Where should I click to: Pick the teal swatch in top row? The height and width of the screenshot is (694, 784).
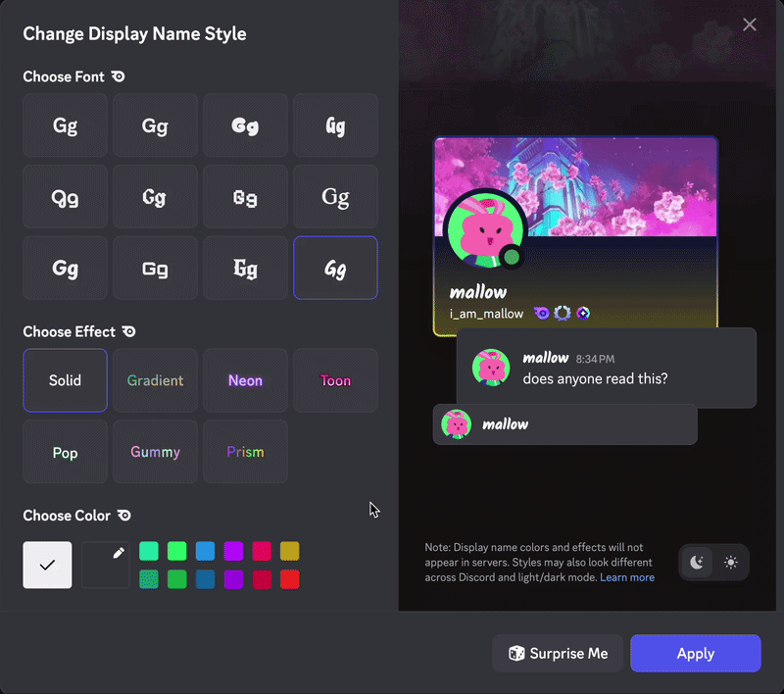click(x=149, y=551)
